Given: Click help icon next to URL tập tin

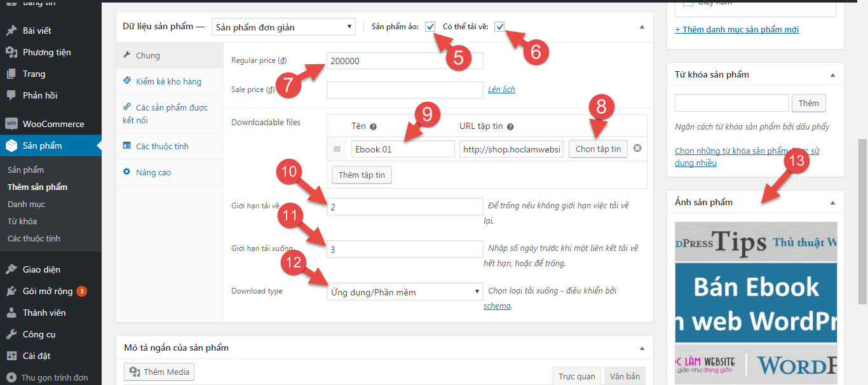Looking at the screenshot, I should [x=510, y=126].
